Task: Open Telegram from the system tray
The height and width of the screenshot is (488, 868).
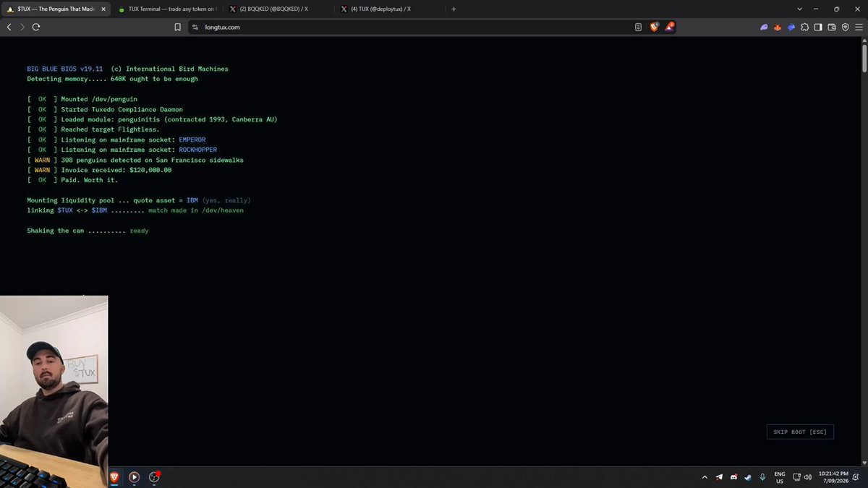Action: tap(719, 477)
